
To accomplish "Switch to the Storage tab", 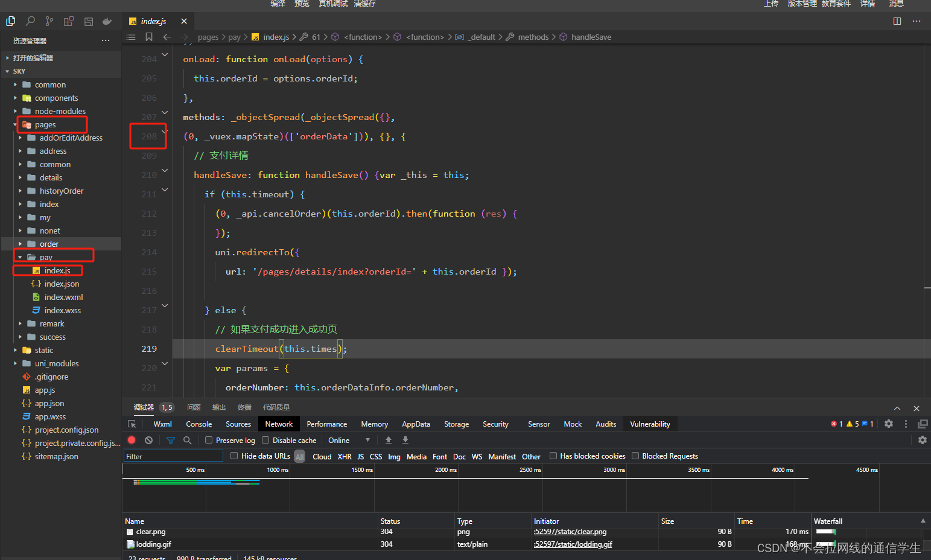I will point(457,424).
